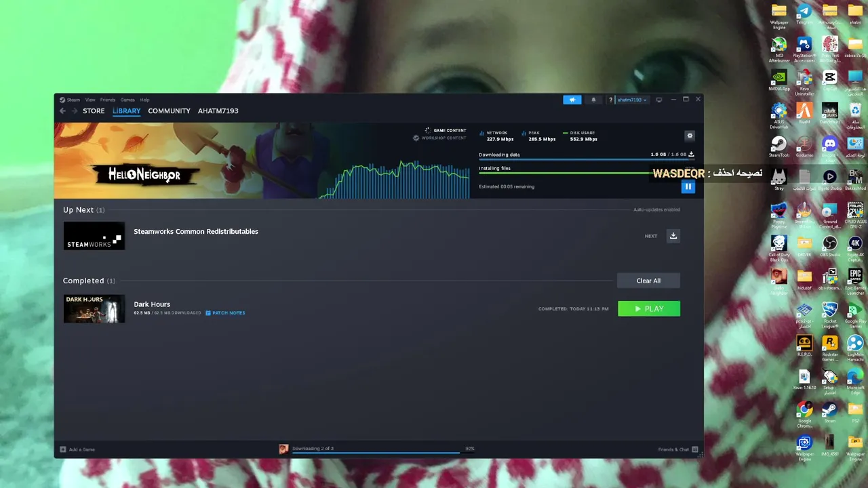Launch FiveM desktop shortcut
868x488 pixels.
pyautogui.click(x=804, y=114)
